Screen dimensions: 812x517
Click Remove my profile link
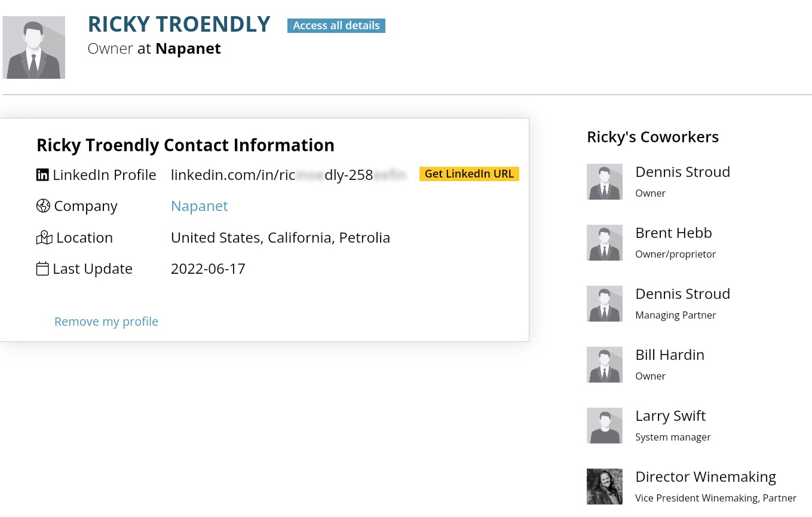click(106, 322)
